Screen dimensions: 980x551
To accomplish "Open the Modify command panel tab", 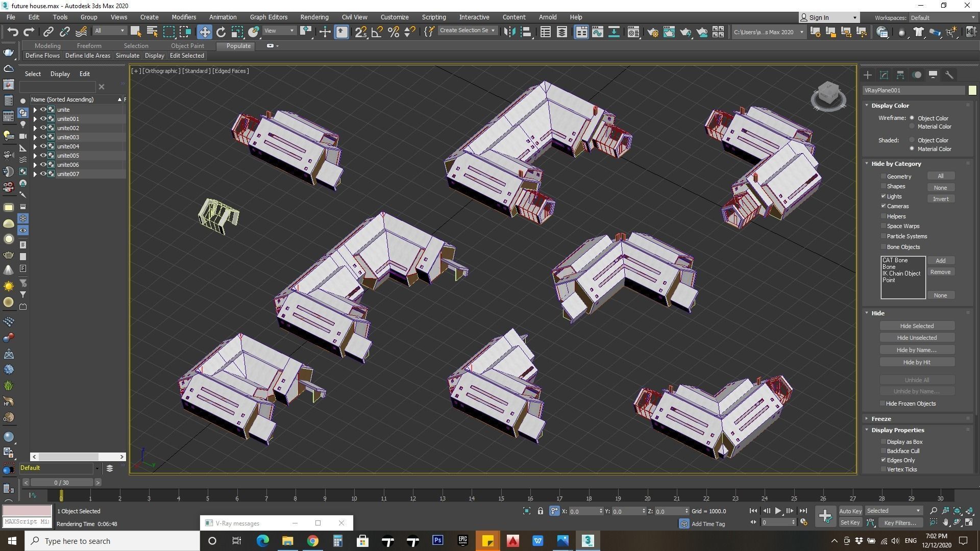I will point(884,75).
